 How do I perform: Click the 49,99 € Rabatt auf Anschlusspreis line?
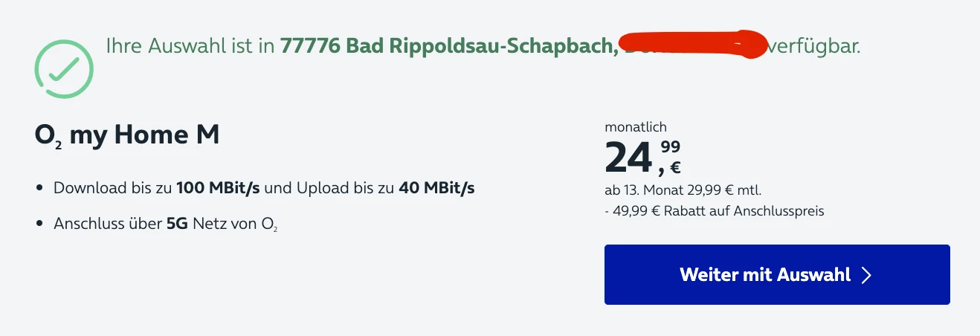(x=715, y=211)
